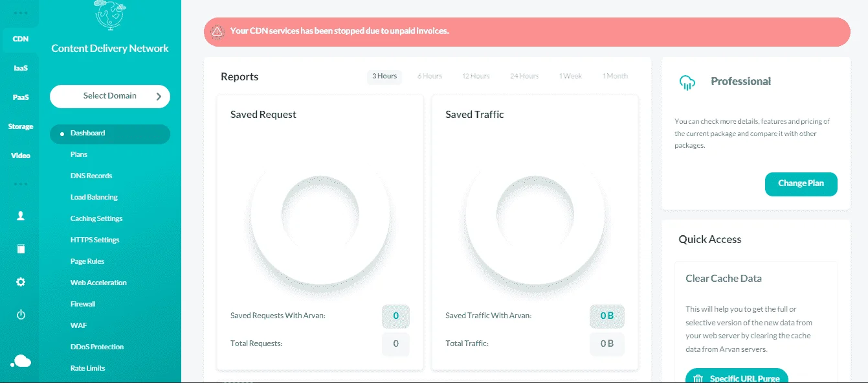
Task: Open Web Acceleration page
Action: [98, 283]
